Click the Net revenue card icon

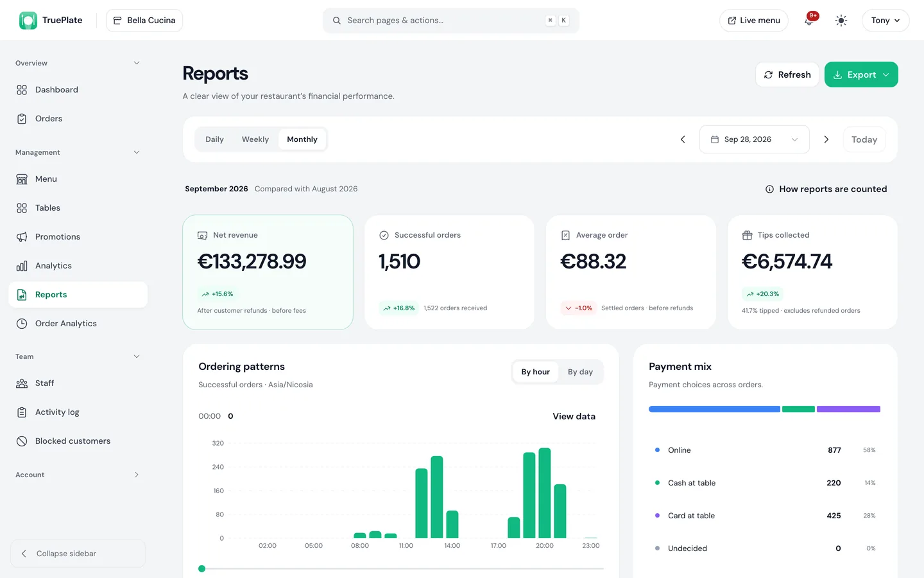tap(202, 236)
